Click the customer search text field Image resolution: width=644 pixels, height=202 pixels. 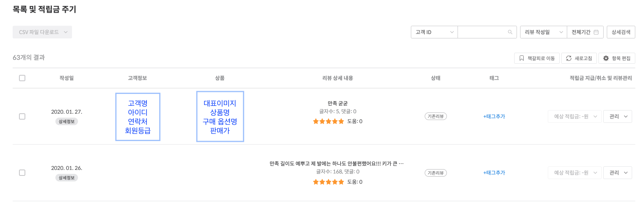pos(482,32)
